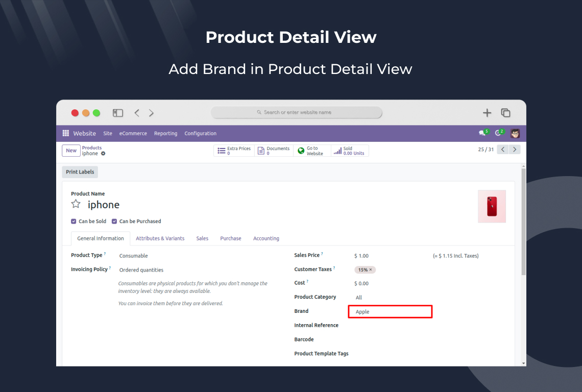Viewport: 582px width, 392px height.
Task: Select General Information tab
Action: (101, 238)
